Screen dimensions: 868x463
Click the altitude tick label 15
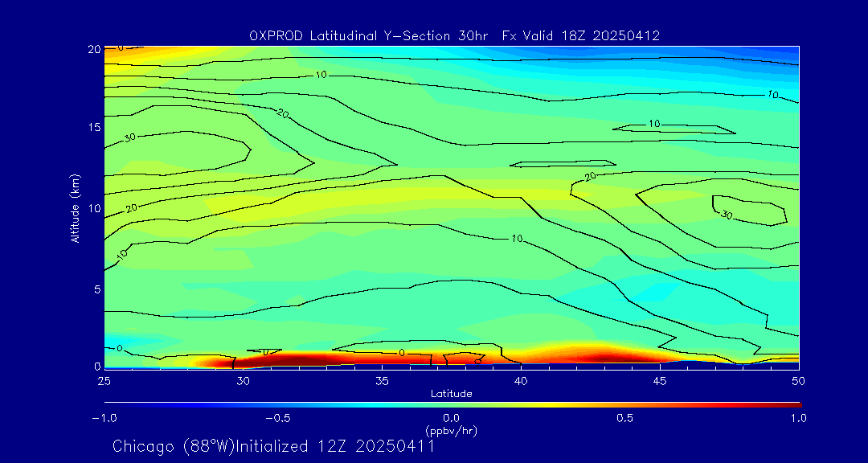[x=95, y=127]
